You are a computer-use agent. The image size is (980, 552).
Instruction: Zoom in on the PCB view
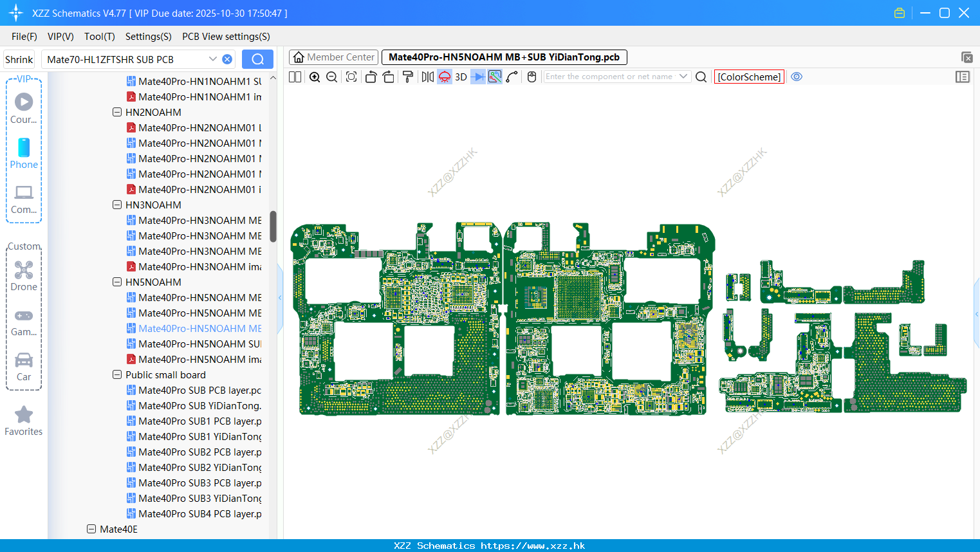point(315,77)
